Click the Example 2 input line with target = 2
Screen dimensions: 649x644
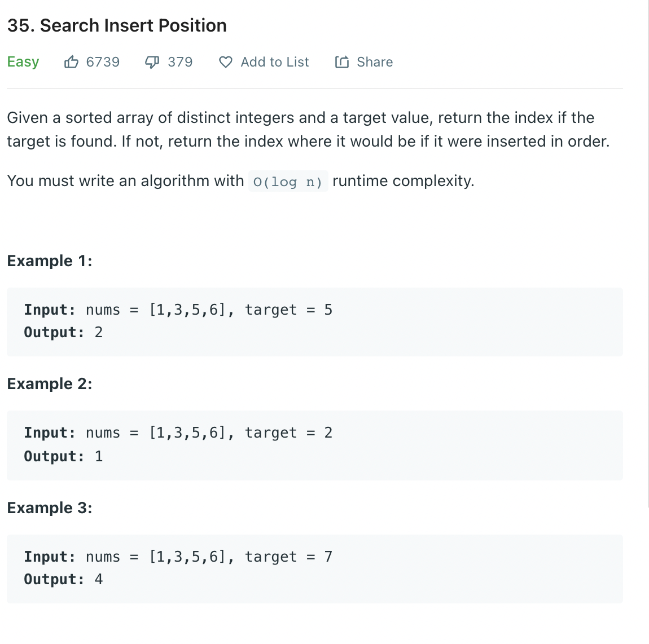[178, 433]
